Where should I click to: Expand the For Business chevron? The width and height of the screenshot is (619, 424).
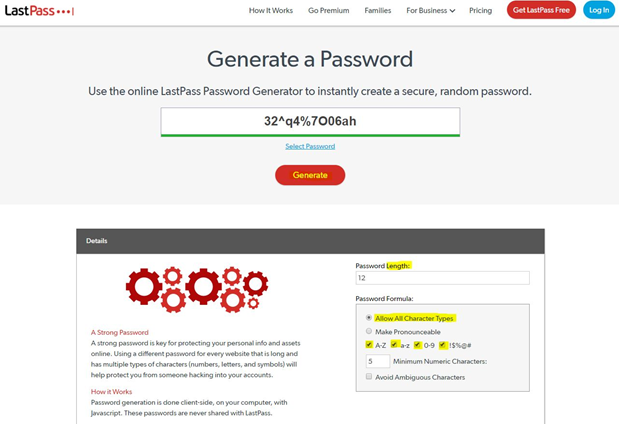(452, 11)
